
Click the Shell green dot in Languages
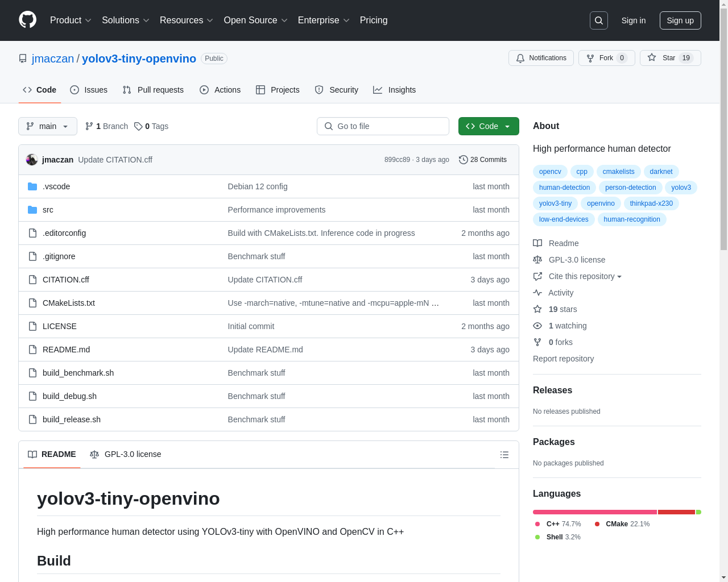click(x=537, y=537)
